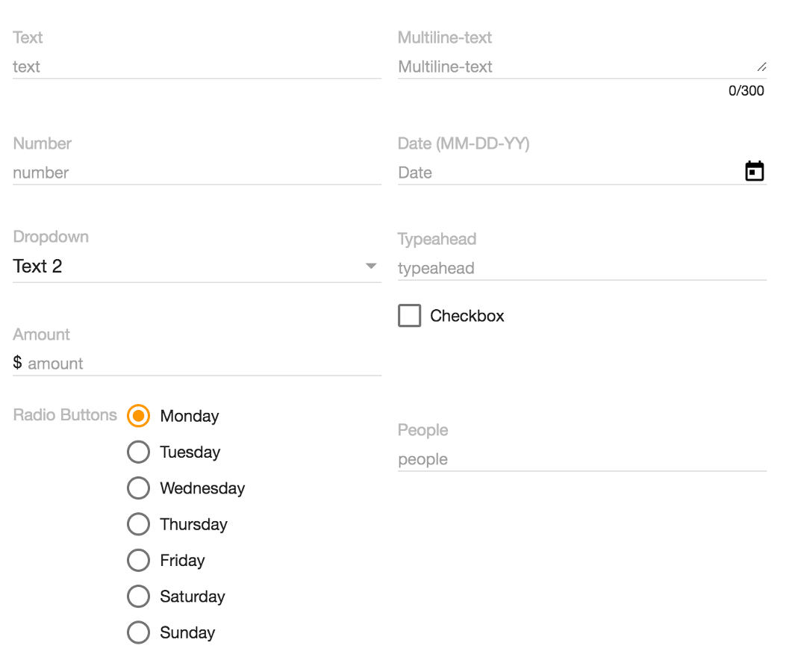This screenshot has height=672, width=789.
Task: Select the Friday radio button
Action: coord(138,560)
